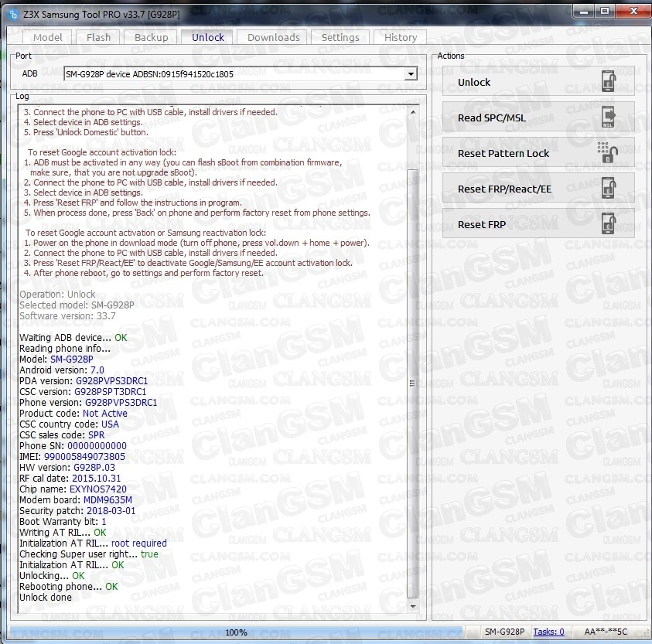Start the Unlock action
Image resolution: width=652 pixels, height=644 pixels.
pos(538,82)
